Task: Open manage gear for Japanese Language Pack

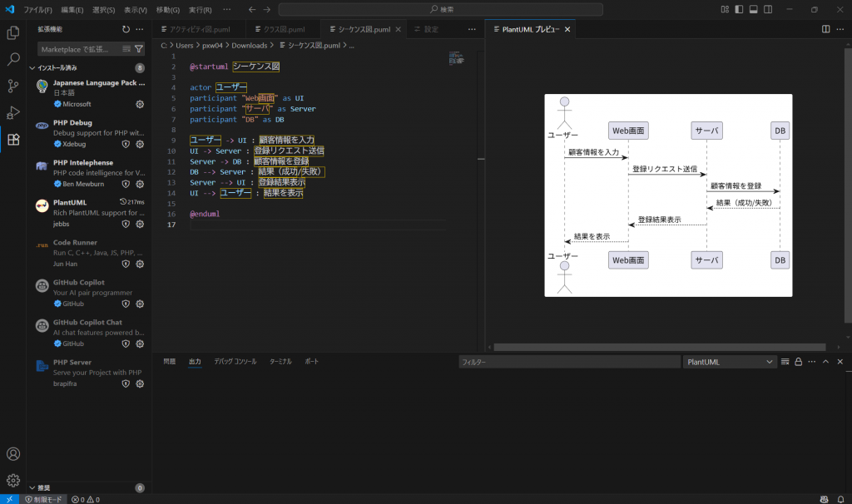Action: point(140,104)
